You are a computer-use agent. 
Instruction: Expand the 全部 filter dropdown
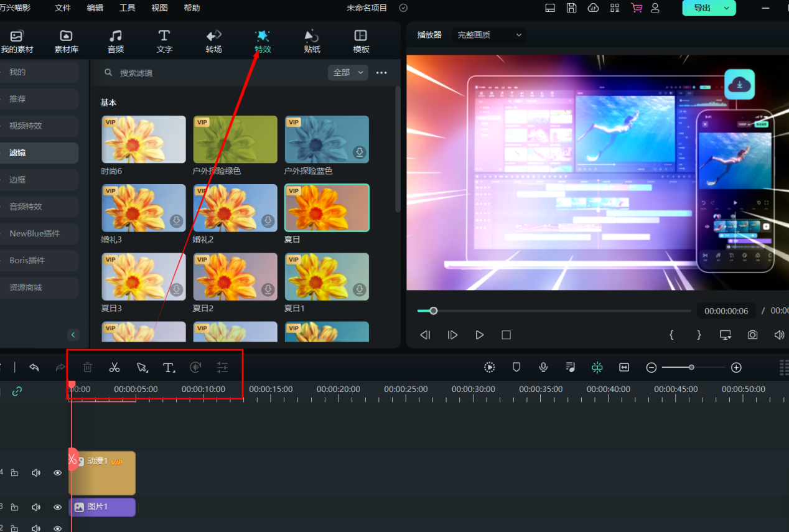click(x=348, y=73)
